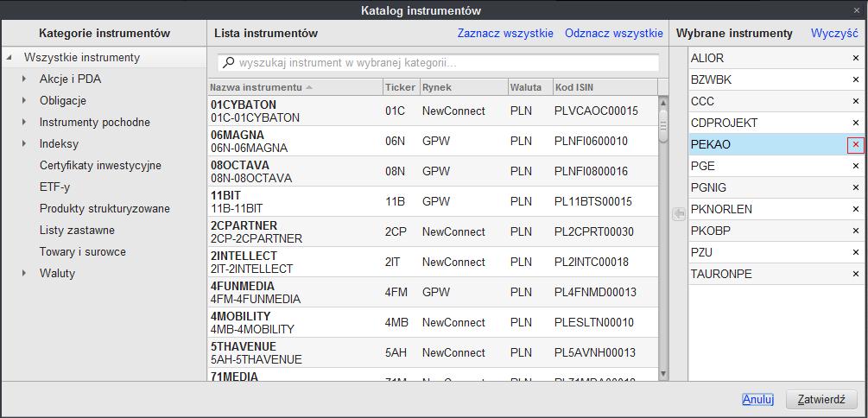Focus the instrument search field

tap(438, 63)
